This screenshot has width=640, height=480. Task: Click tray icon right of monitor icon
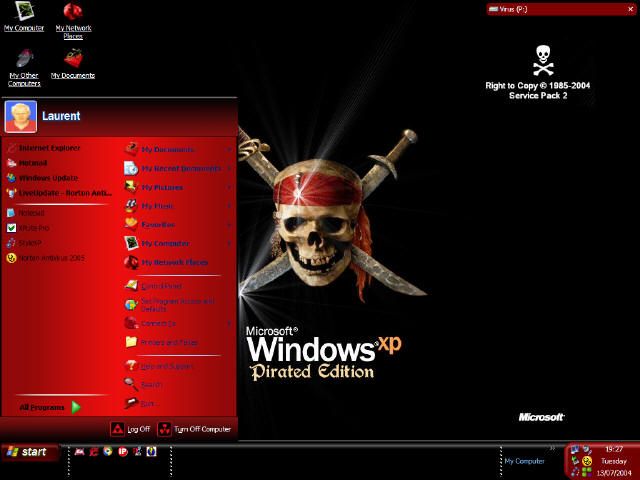587,449
